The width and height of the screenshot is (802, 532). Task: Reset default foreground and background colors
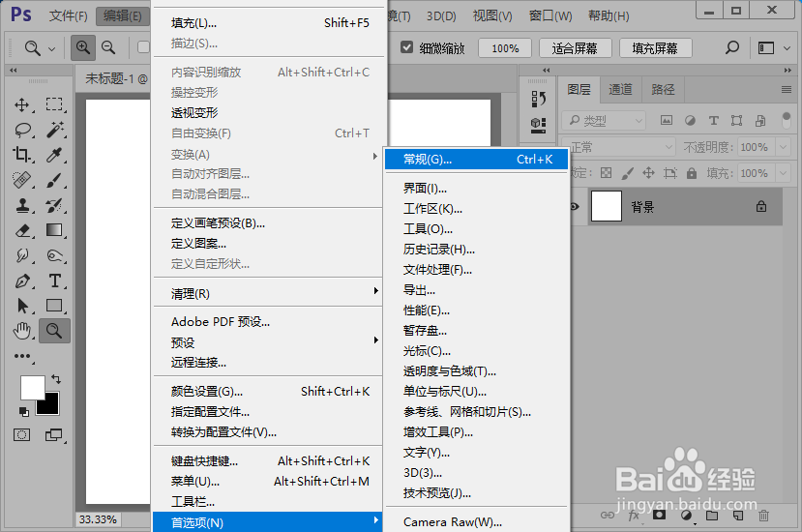click(23, 411)
